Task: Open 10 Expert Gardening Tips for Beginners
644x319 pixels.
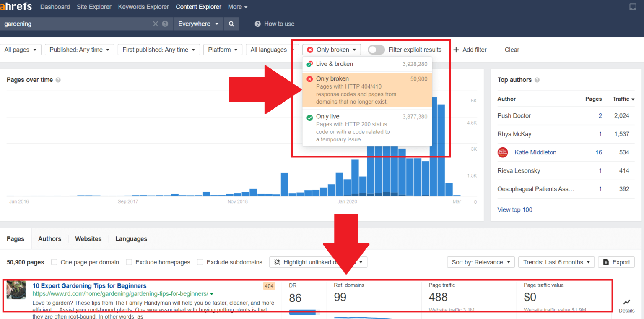Action: [89, 286]
